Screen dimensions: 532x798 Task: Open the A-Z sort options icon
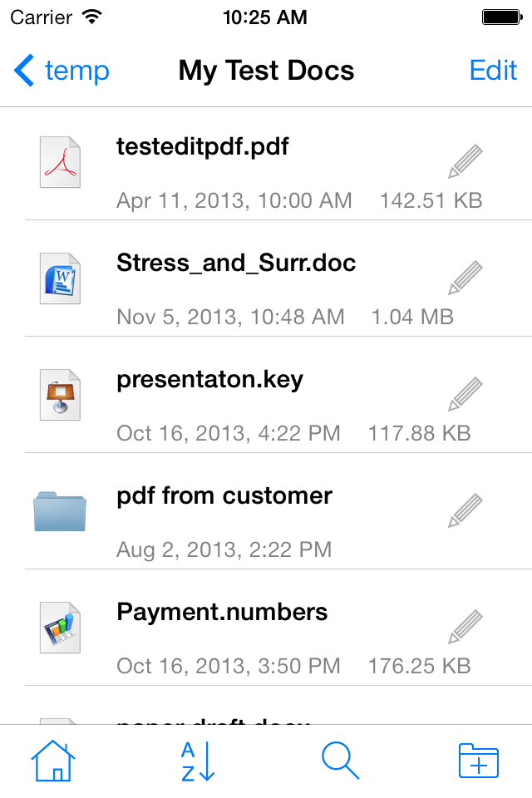coord(198,761)
